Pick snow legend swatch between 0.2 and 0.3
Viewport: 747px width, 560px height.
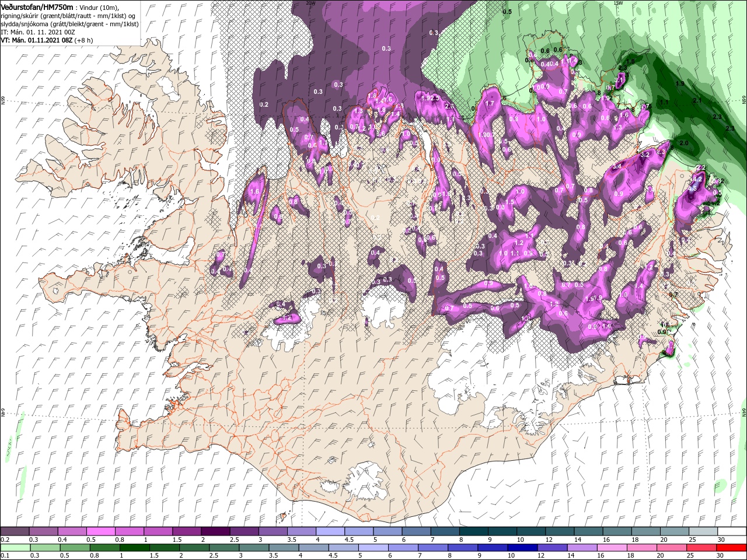coord(15,531)
